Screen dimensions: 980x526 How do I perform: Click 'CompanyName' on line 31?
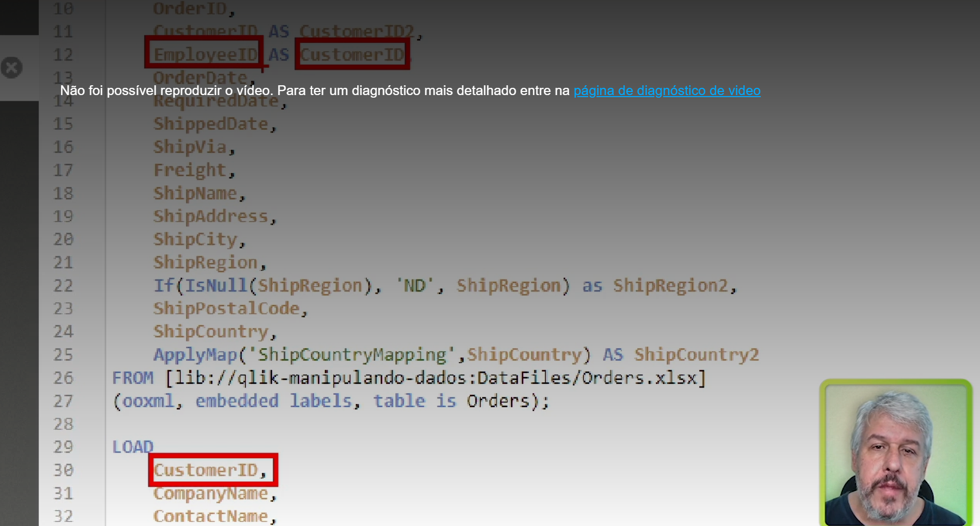click(210, 493)
